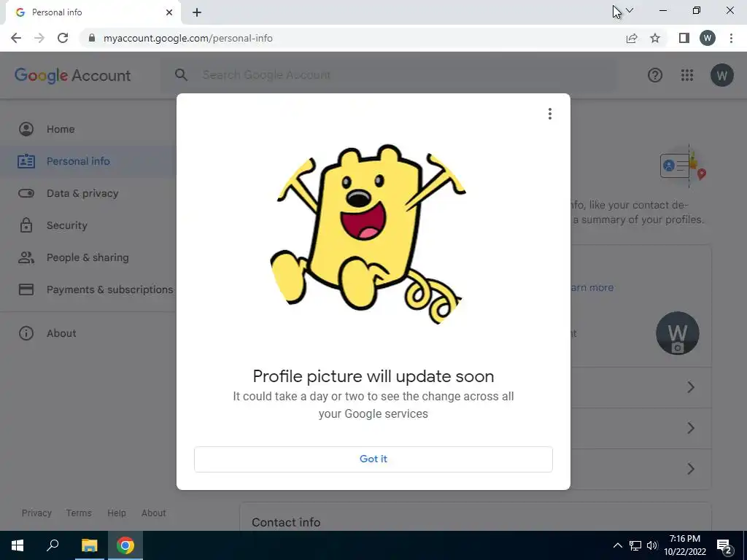
Task: Expand the tab search chevron in title bar
Action: coord(630,10)
